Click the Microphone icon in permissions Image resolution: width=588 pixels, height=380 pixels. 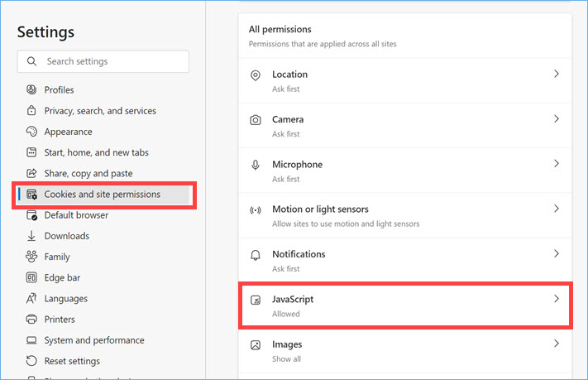coord(256,165)
